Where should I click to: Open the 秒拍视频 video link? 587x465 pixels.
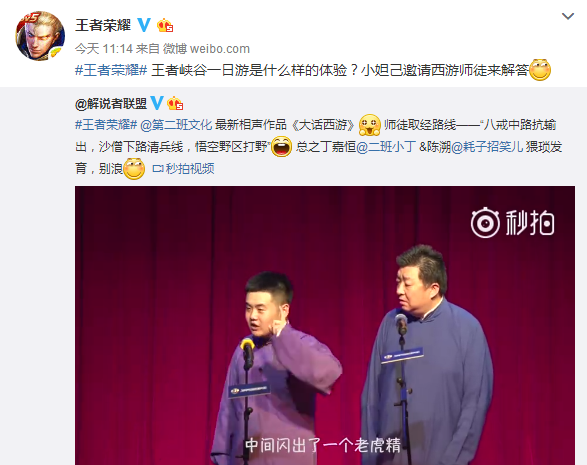coord(190,169)
